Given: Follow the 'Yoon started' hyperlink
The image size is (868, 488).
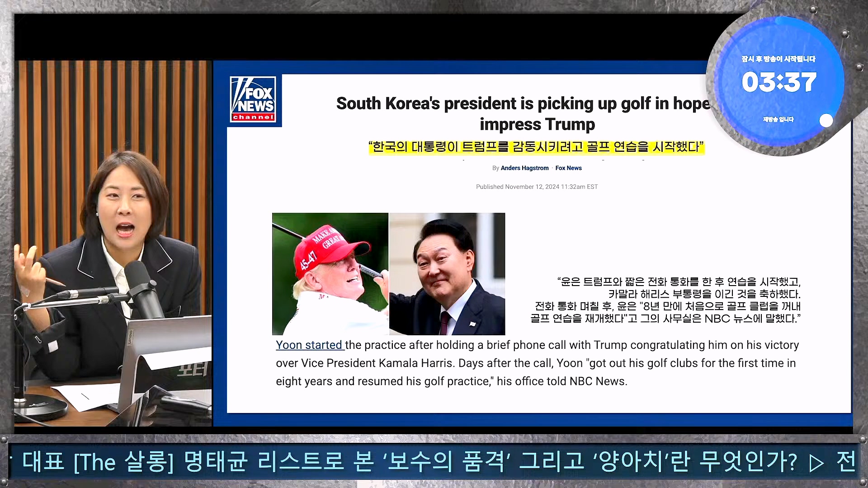Looking at the screenshot, I should [x=309, y=345].
